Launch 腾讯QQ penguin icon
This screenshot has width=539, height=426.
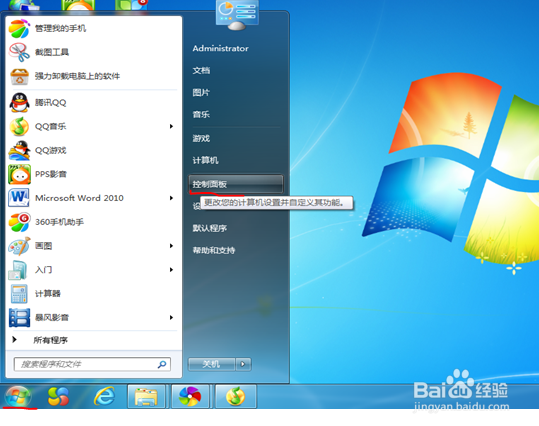tap(19, 102)
